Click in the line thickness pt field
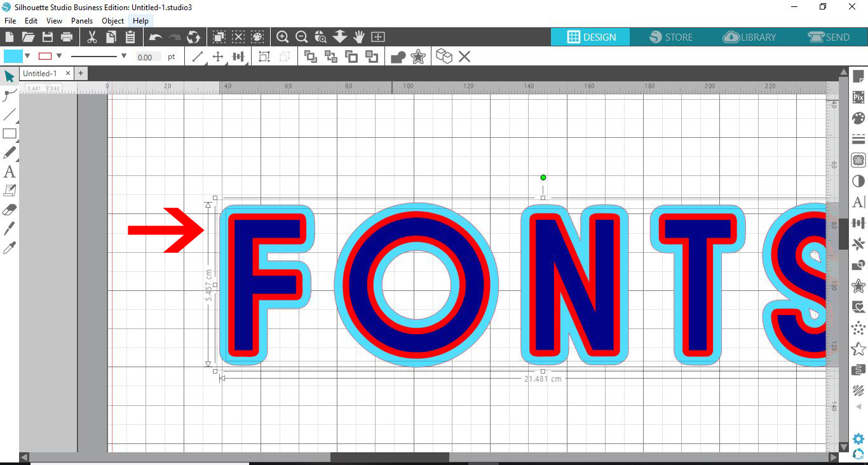Image resolution: width=868 pixels, height=465 pixels. (x=147, y=56)
